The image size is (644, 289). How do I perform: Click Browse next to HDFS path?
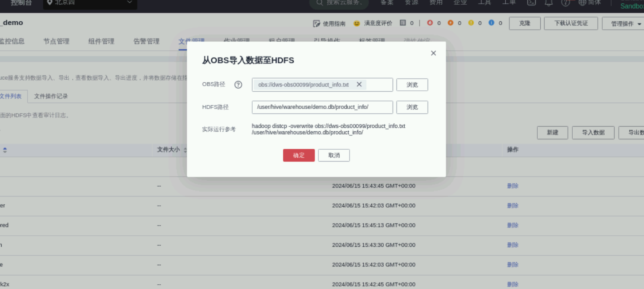(x=412, y=107)
